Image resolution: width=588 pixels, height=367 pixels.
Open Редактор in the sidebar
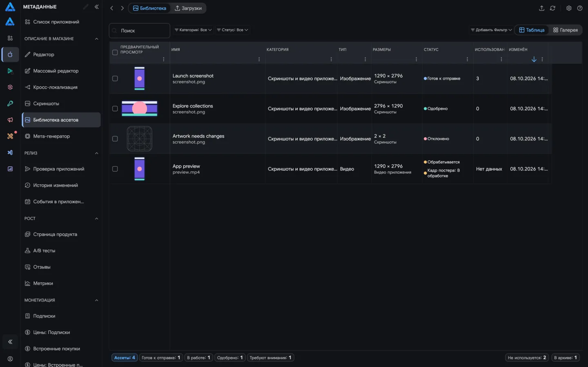click(61, 54)
